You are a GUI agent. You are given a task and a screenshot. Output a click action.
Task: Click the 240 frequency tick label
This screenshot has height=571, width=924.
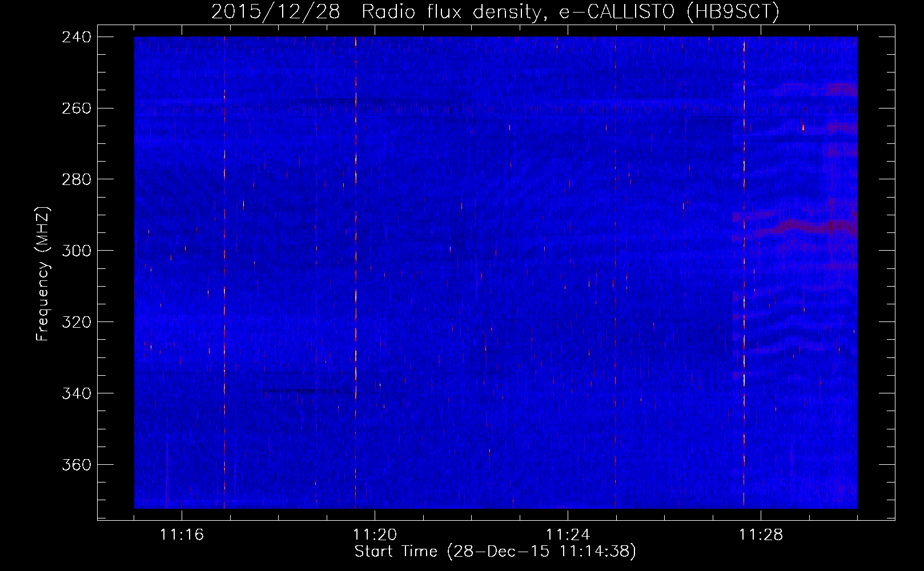coord(76,37)
